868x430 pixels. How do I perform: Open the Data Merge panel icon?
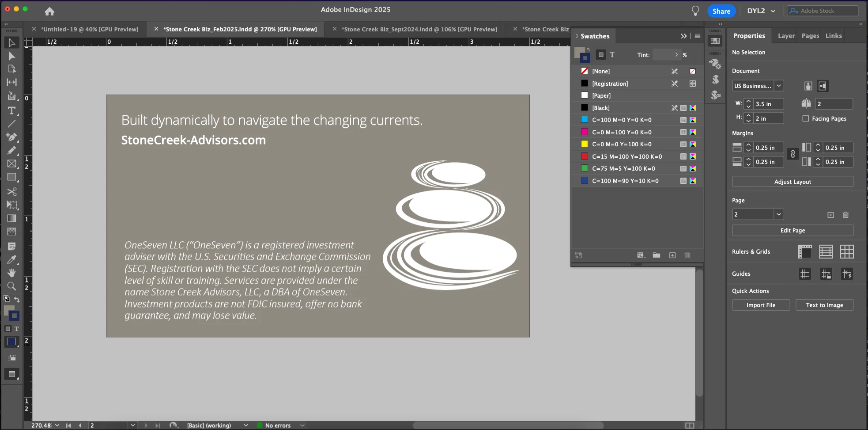(x=715, y=64)
